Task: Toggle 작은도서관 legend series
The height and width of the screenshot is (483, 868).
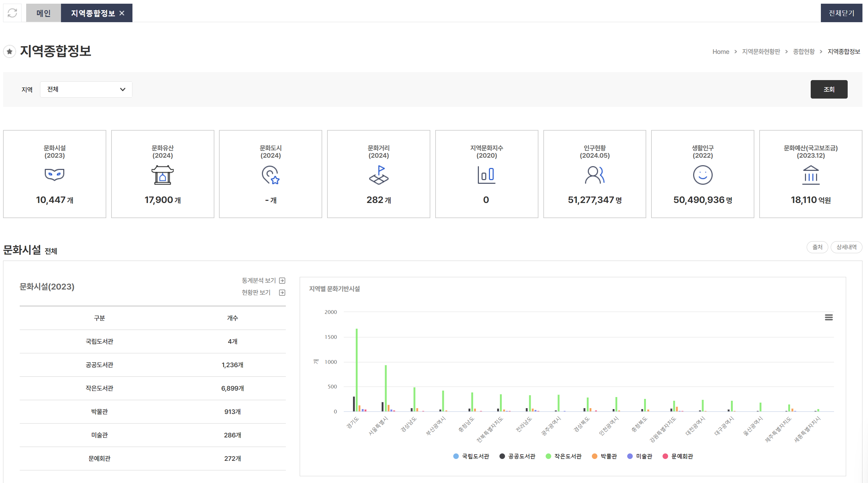Action: (x=563, y=456)
